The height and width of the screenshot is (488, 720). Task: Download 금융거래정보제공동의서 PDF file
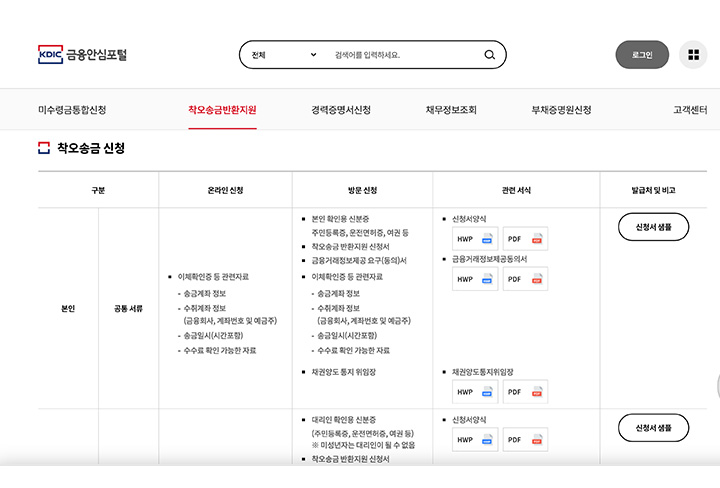pos(525,279)
